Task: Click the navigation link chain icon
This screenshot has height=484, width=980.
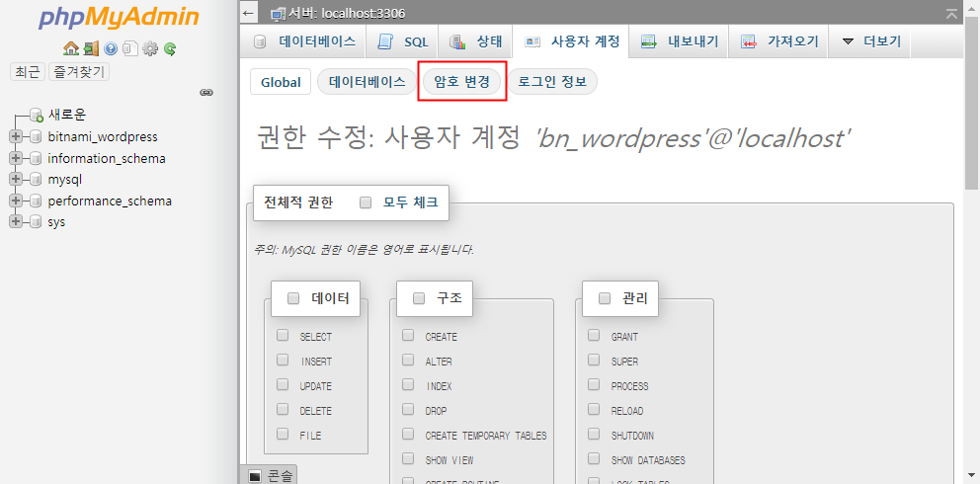Action: pos(206,93)
